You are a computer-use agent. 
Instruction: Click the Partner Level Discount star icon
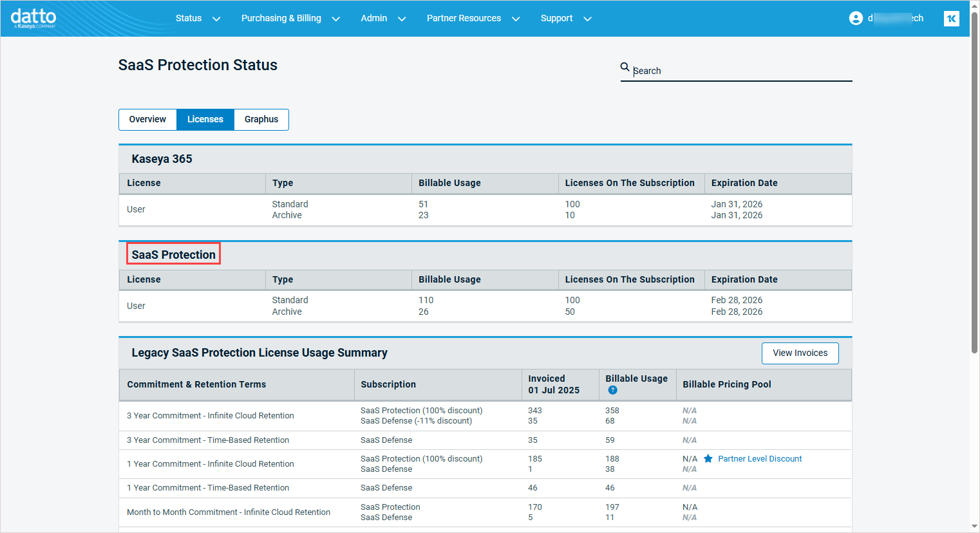click(x=708, y=459)
